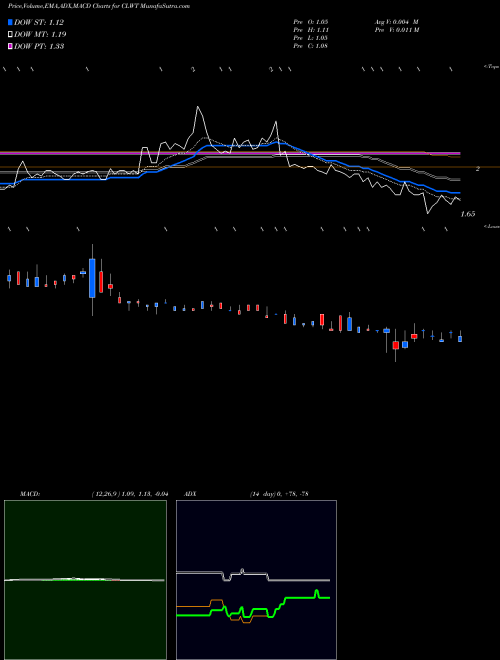Select the 'DOW MT: 1.19' legend label

coord(40,35)
